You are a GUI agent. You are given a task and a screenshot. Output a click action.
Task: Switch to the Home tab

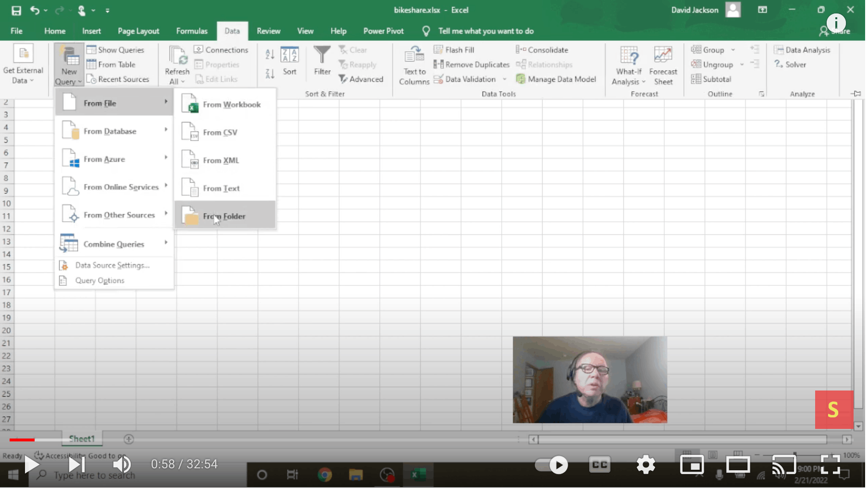55,31
